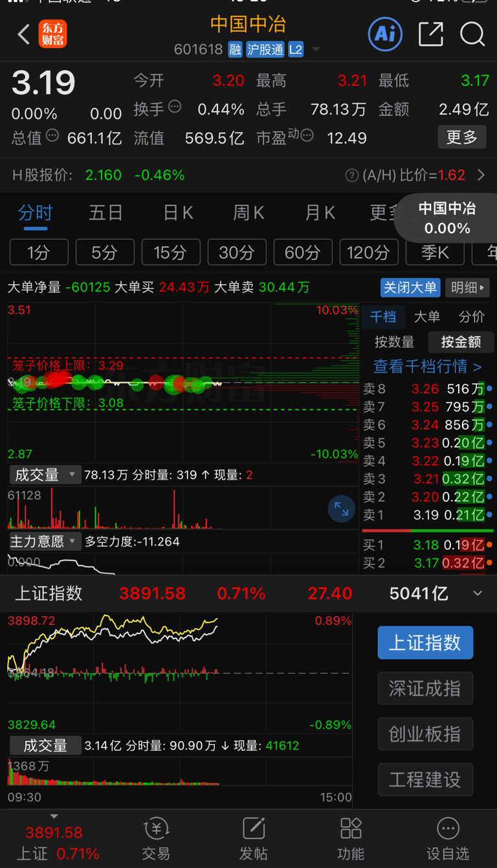Select 卖1 row at 3.19
Image resolution: width=497 pixels, height=868 pixels.
pos(427,515)
